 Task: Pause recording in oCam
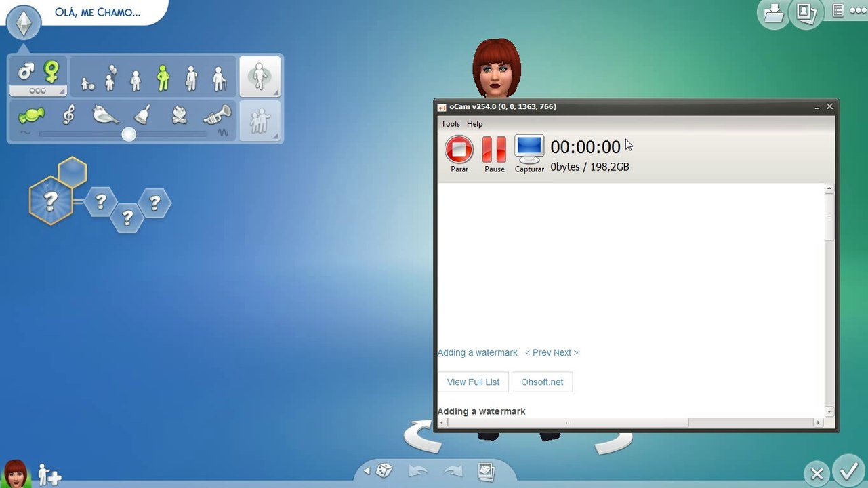tap(494, 155)
